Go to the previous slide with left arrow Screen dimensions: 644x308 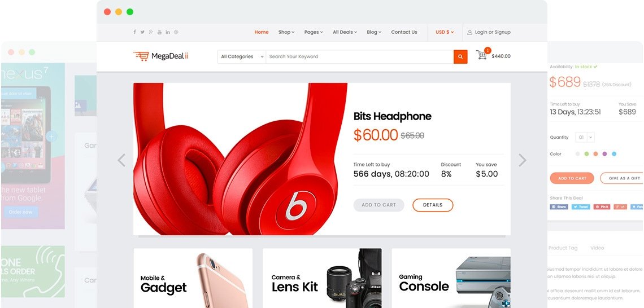121,160
